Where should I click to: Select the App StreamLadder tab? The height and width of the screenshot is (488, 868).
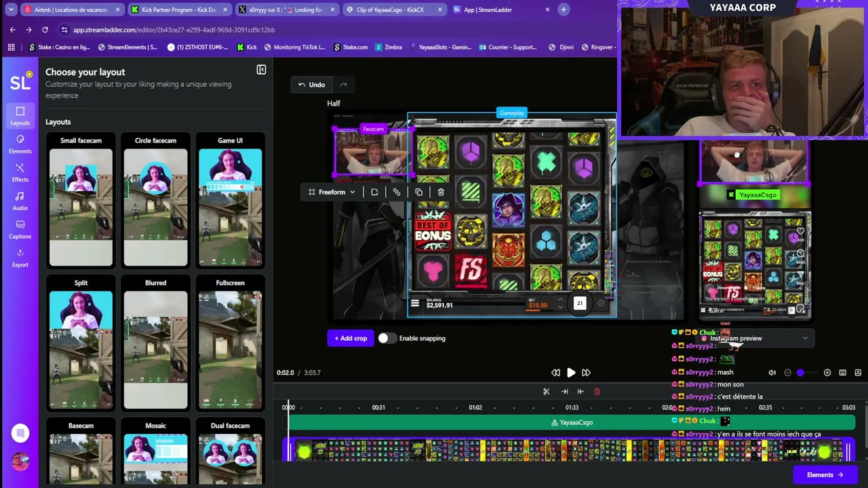pyautogui.click(x=501, y=9)
